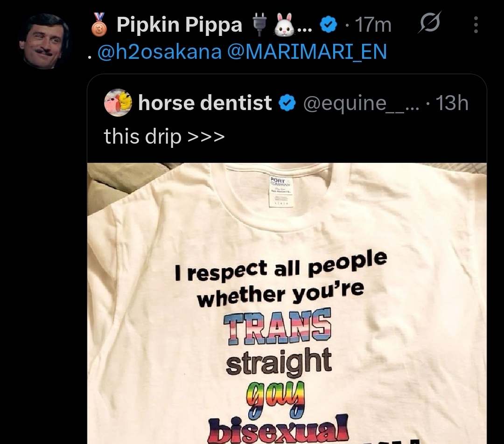Click the 17m tweet timestamp
The height and width of the screenshot is (444, 504).
tap(373, 25)
